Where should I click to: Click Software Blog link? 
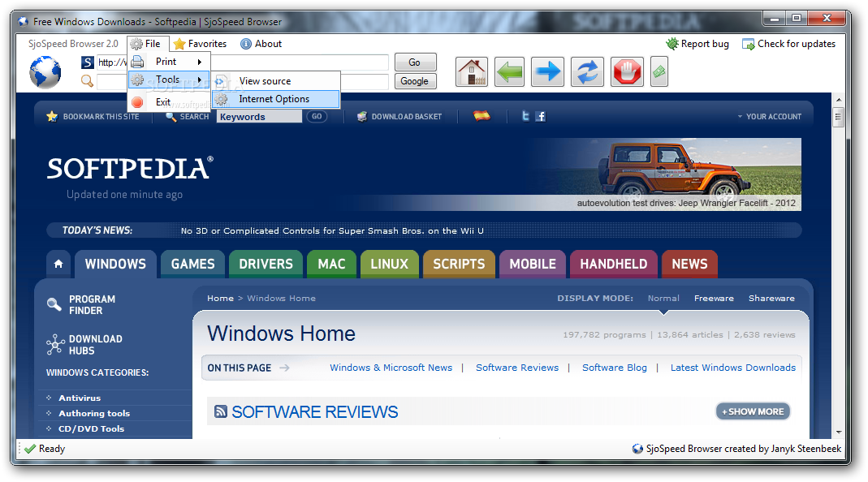click(x=615, y=368)
